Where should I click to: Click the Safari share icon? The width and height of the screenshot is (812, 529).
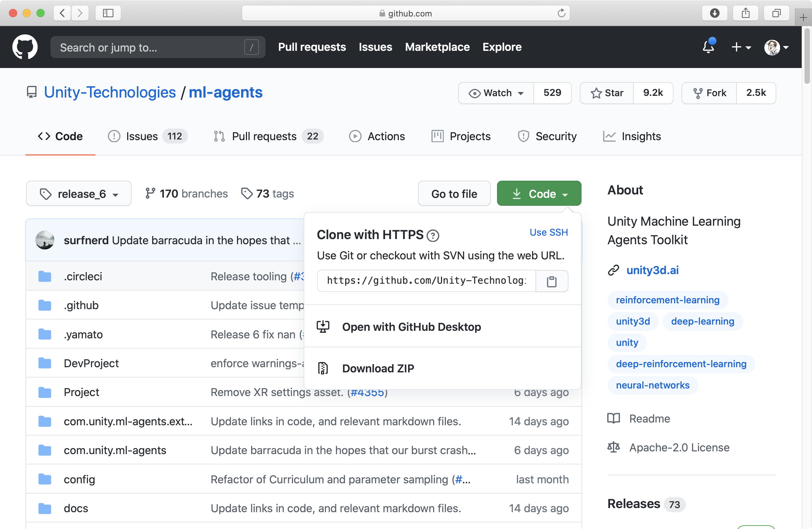[x=745, y=13]
